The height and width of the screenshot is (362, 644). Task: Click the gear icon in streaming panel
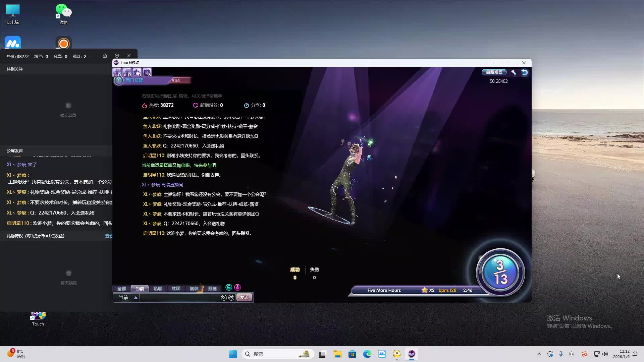click(117, 56)
